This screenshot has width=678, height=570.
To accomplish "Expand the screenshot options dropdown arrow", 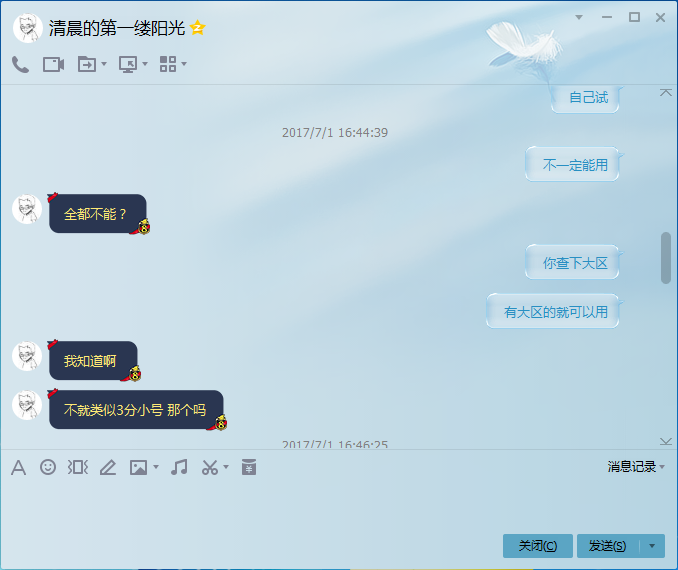I will (226, 467).
